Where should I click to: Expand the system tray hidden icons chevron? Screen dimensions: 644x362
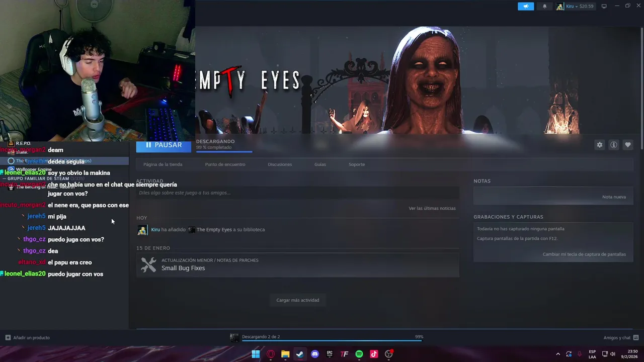pyautogui.click(x=558, y=354)
